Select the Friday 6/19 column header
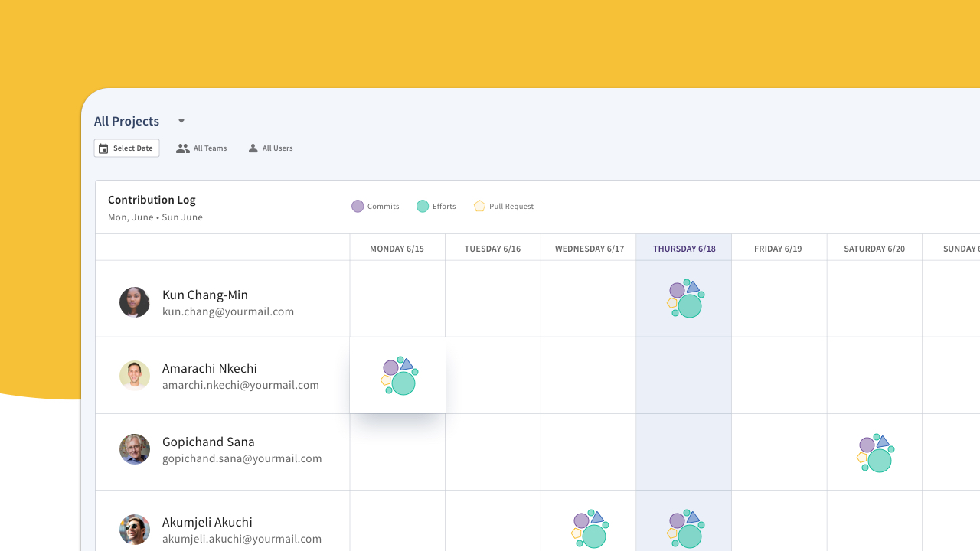Image resolution: width=980 pixels, height=551 pixels. (778, 249)
